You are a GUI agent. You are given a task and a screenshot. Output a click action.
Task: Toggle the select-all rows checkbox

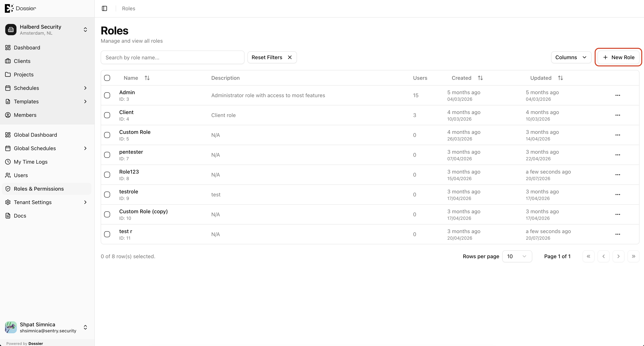pyautogui.click(x=107, y=78)
